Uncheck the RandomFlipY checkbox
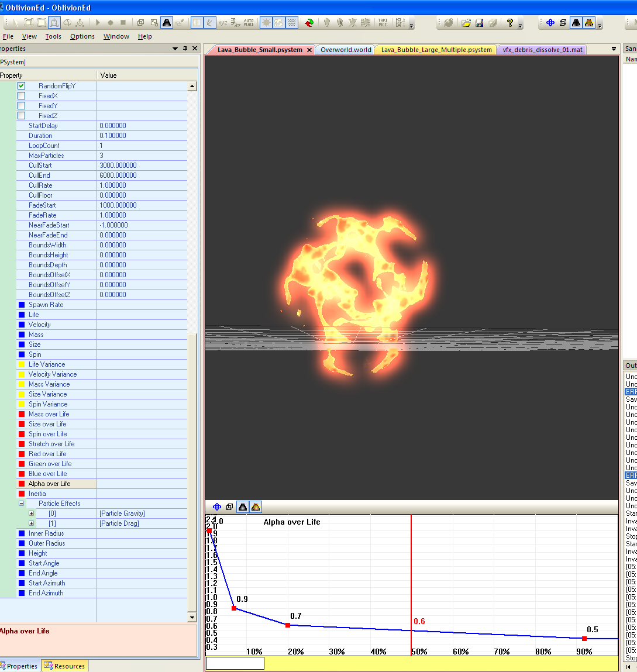 [22, 86]
